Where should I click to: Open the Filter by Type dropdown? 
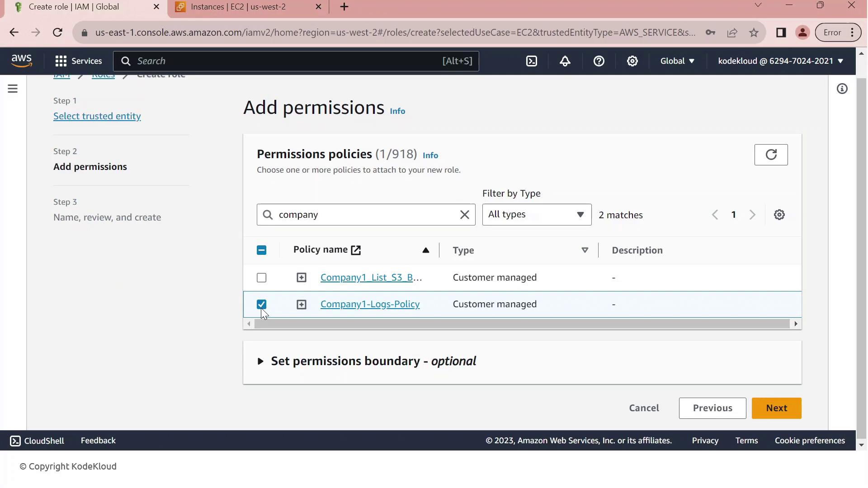537,215
